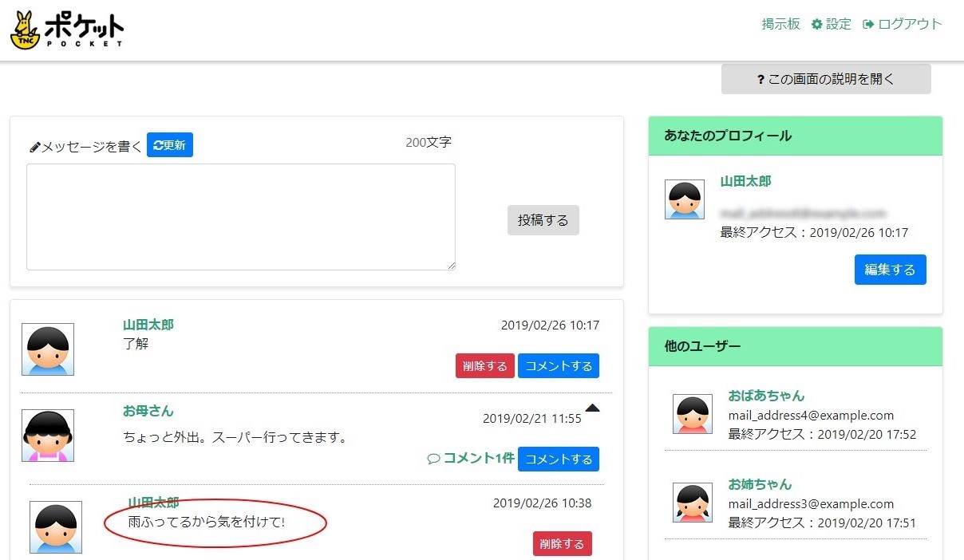This screenshot has width=964, height=560.
Task: Open the 設定 gear icon
Action: point(818,24)
